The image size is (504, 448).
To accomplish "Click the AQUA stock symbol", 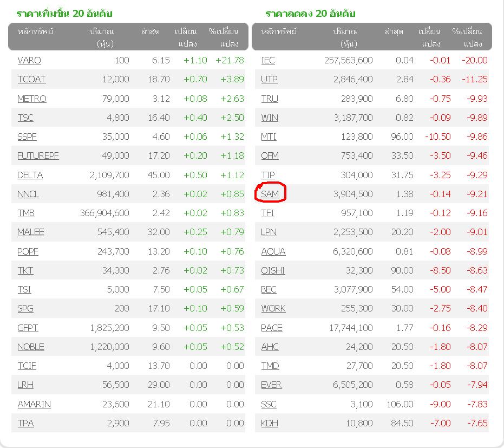I will tap(273, 251).
